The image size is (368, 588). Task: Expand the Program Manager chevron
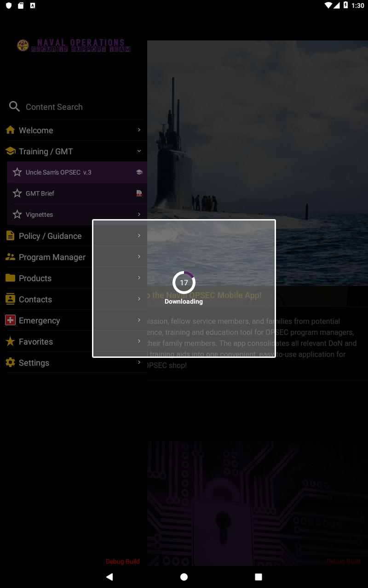[139, 257]
